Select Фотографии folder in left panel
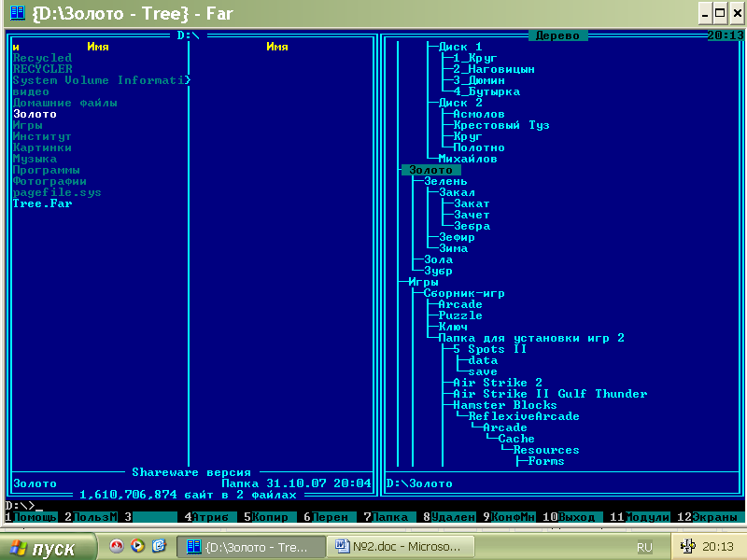The width and height of the screenshot is (747, 560). coord(49,181)
